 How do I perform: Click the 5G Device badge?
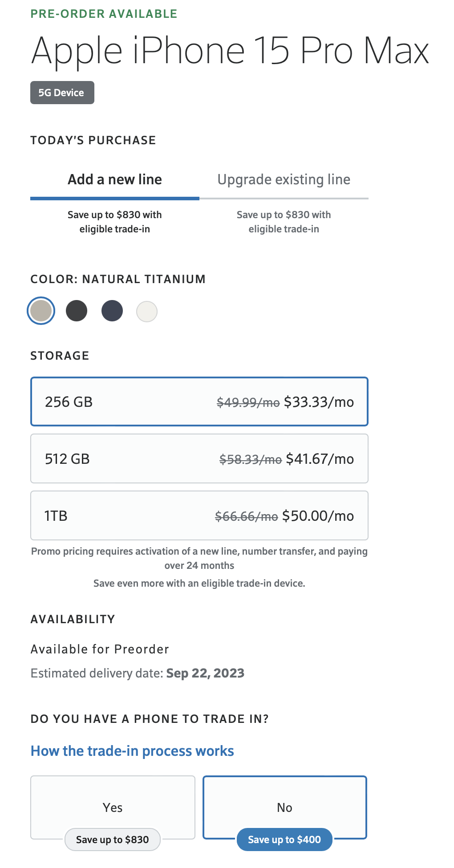click(62, 93)
